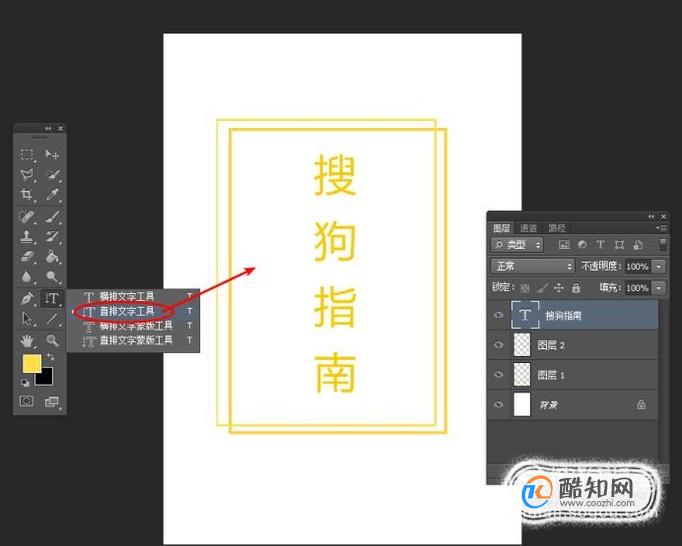Select the History Brush tool
Image resolution: width=682 pixels, height=546 pixels.
[x=52, y=236]
